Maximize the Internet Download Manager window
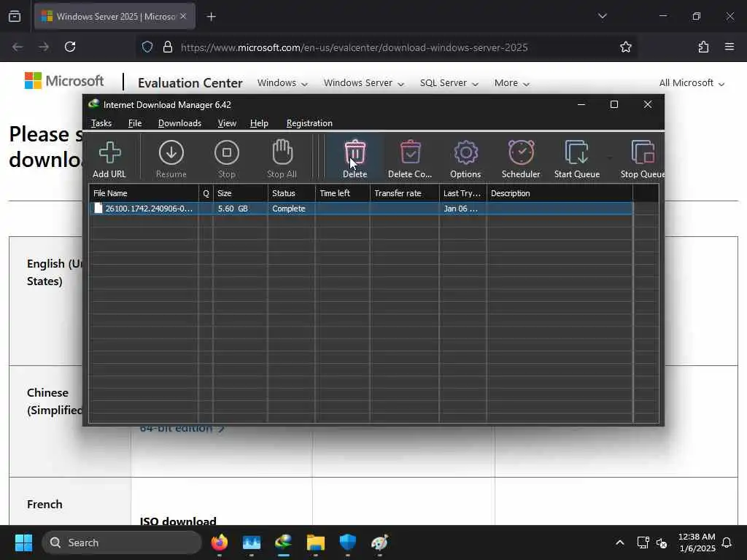This screenshot has width=747, height=560. tap(614, 104)
